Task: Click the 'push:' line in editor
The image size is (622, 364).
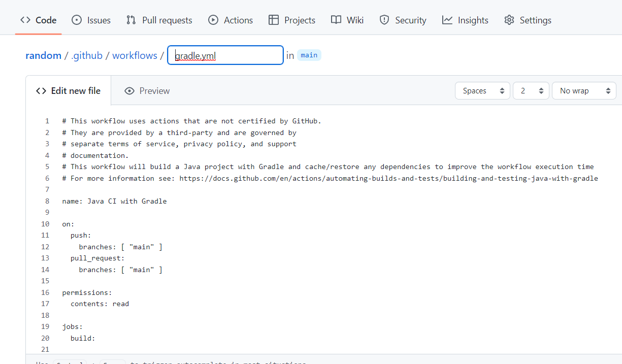Action: click(x=81, y=235)
